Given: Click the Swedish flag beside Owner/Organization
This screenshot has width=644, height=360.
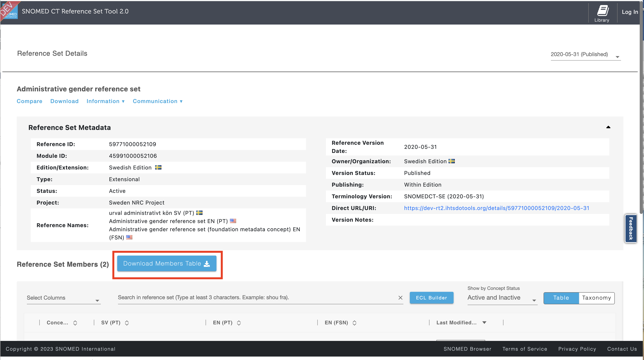Looking at the screenshot, I should click(451, 161).
